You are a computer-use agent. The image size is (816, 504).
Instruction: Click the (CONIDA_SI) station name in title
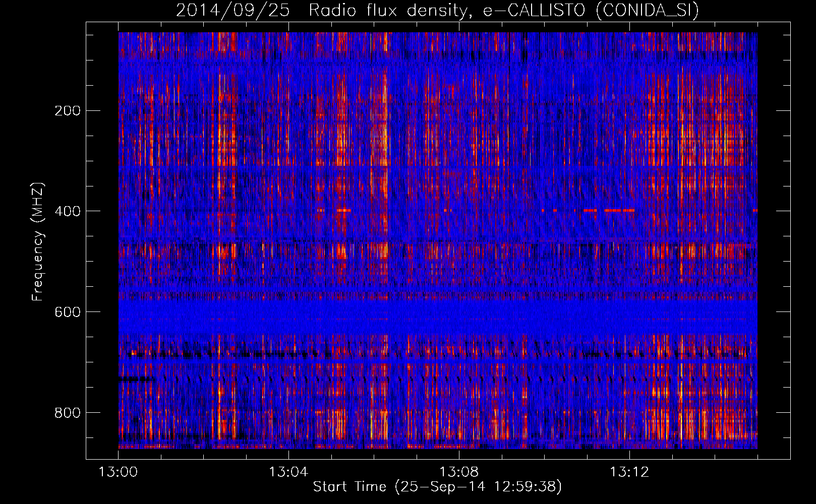648,11
